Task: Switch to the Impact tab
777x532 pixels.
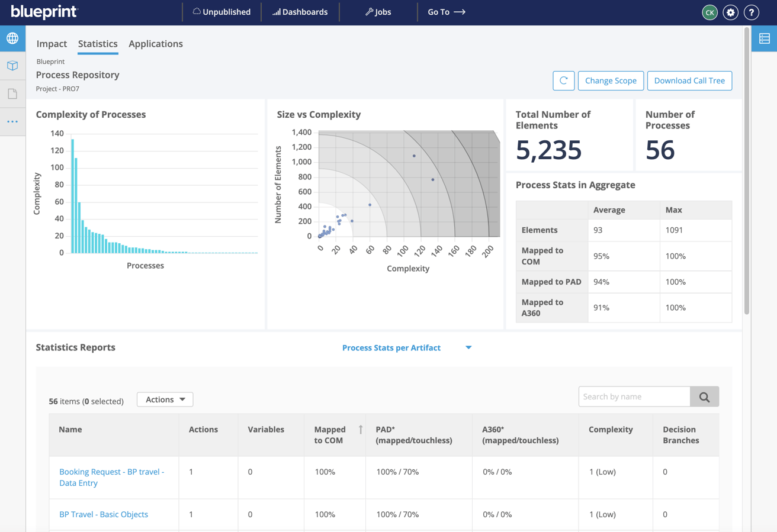Action: (52, 44)
